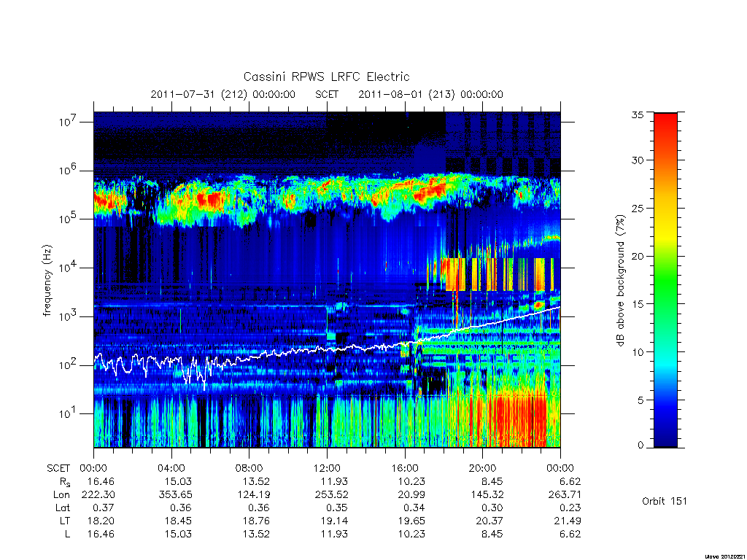Click the 08:00 SCET time label
Screen dimensions: 747x560
[249, 468]
